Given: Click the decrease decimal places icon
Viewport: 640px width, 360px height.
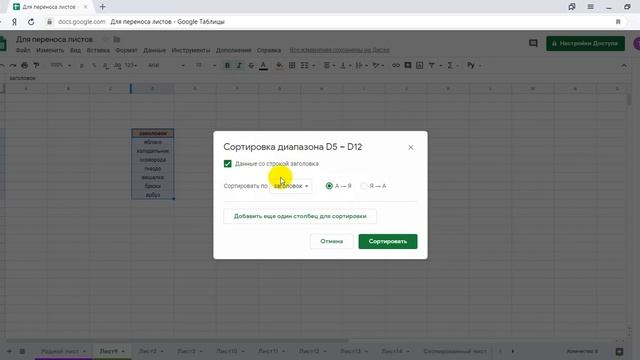Looking at the screenshot, I should click(x=106, y=65).
